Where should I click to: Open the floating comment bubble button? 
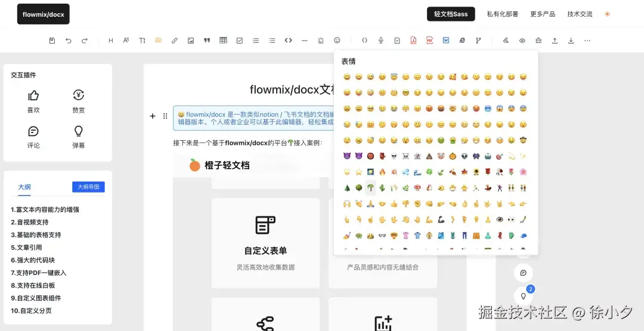524,273
